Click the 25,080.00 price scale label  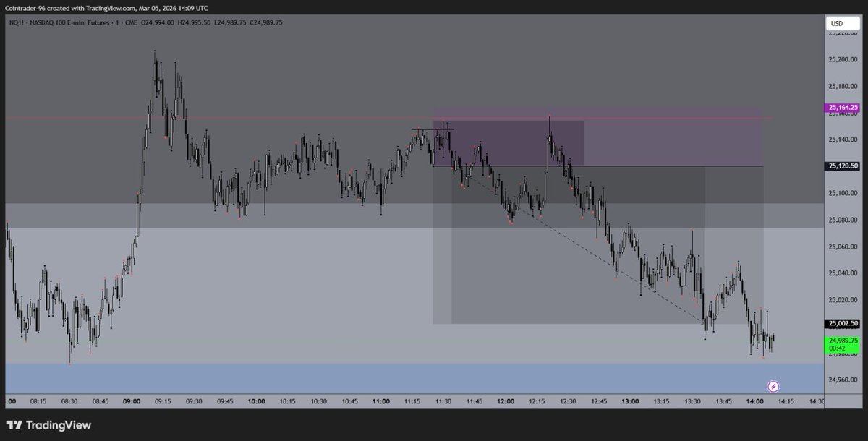[x=842, y=220]
